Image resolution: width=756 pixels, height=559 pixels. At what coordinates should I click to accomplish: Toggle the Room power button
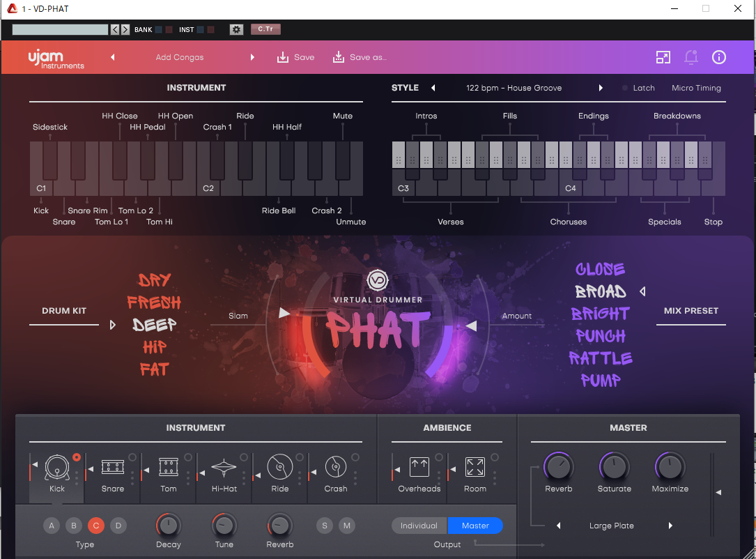pyautogui.click(x=495, y=457)
